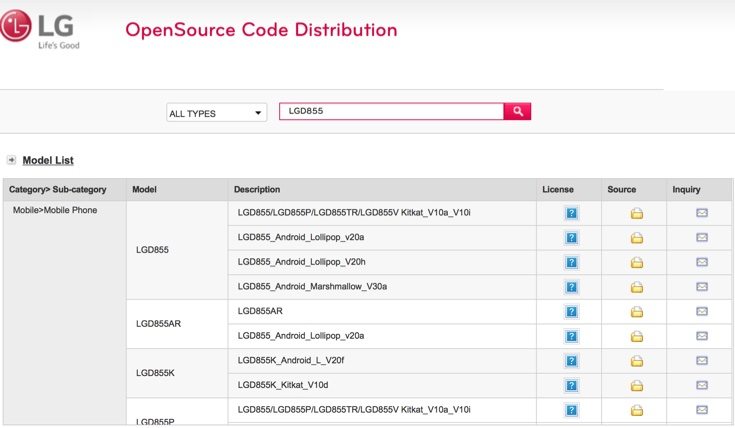Open the ALL TYPES dropdown
735x428 pixels.
coord(217,113)
